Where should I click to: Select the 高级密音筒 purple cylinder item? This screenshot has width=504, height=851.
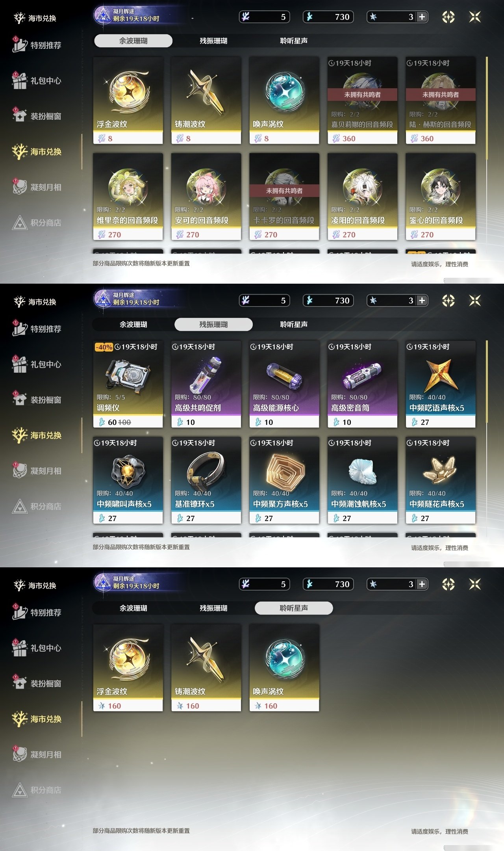point(362,385)
